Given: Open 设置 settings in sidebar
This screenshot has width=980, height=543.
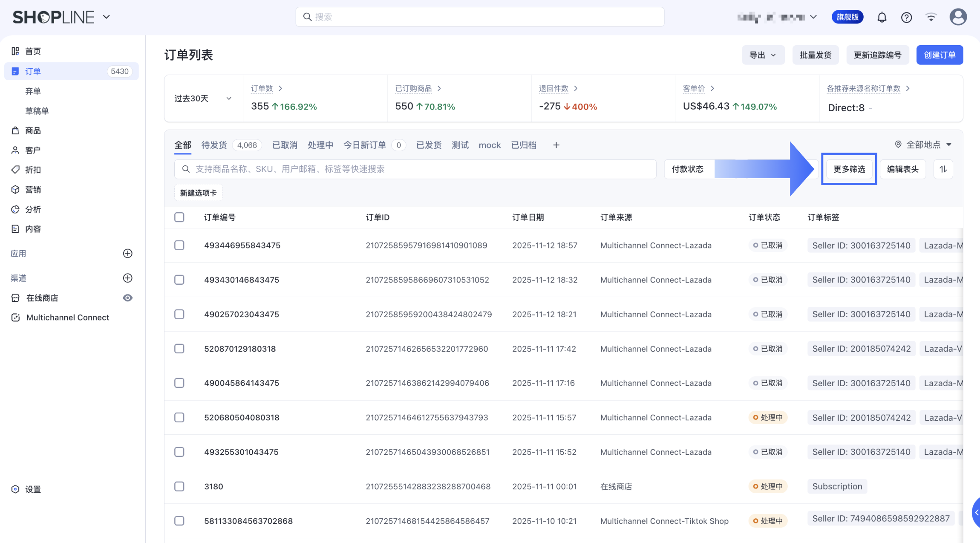Looking at the screenshot, I should (x=33, y=489).
